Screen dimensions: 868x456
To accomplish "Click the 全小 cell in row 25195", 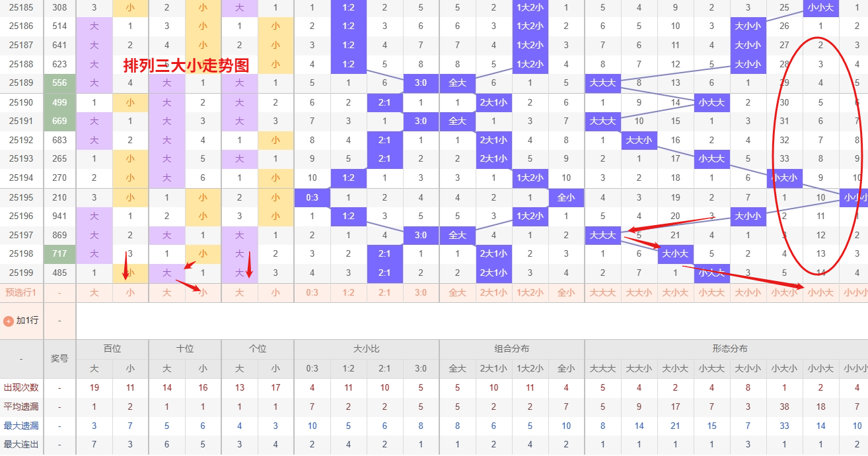I will click(566, 197).
